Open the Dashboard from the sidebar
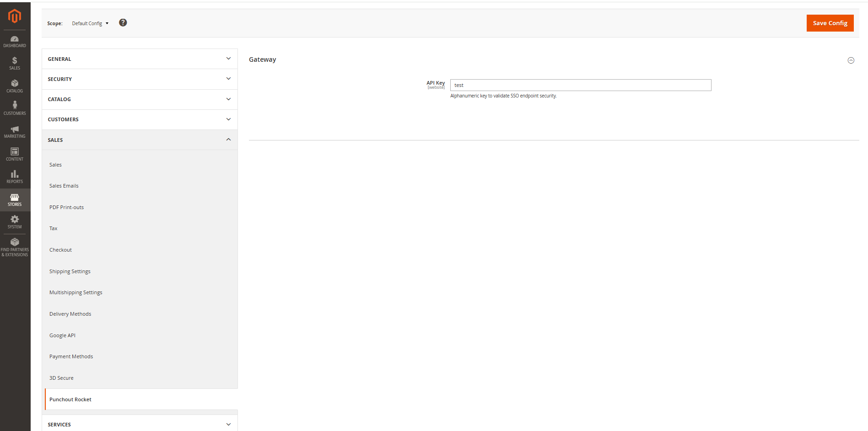The width and height of the screenshot is (868, 431). coord(15,41)
